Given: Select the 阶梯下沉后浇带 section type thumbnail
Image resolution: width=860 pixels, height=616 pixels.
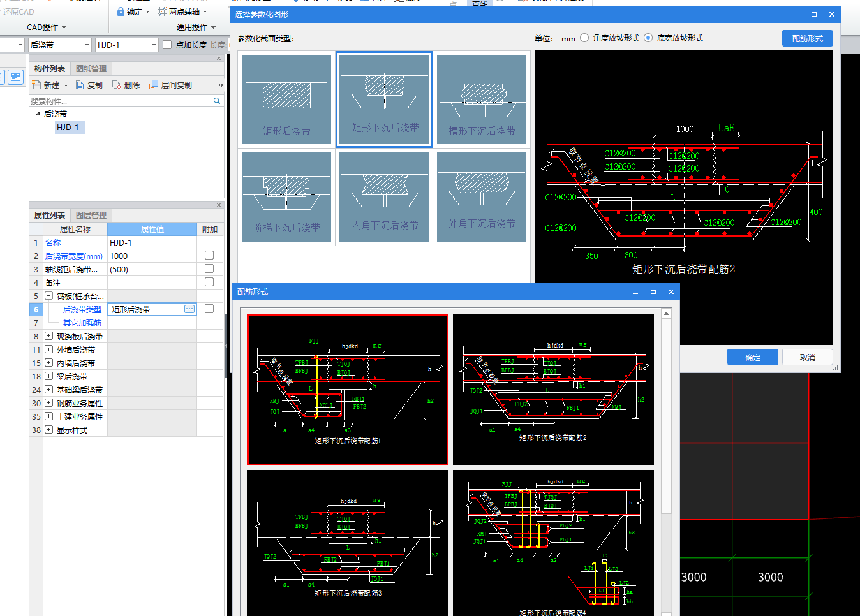Looking at the screenshot, I should click(286, 197).
